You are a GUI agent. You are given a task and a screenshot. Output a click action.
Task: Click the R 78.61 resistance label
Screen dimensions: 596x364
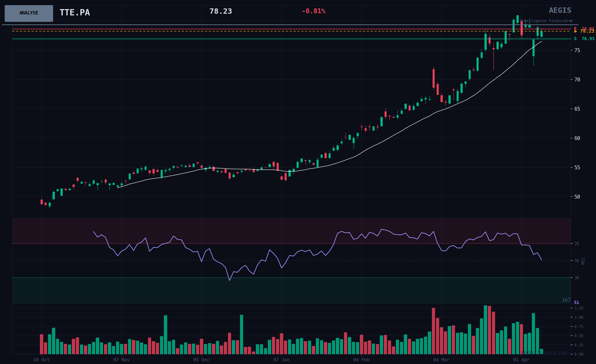pyautogui.click(x=584, y=29)
